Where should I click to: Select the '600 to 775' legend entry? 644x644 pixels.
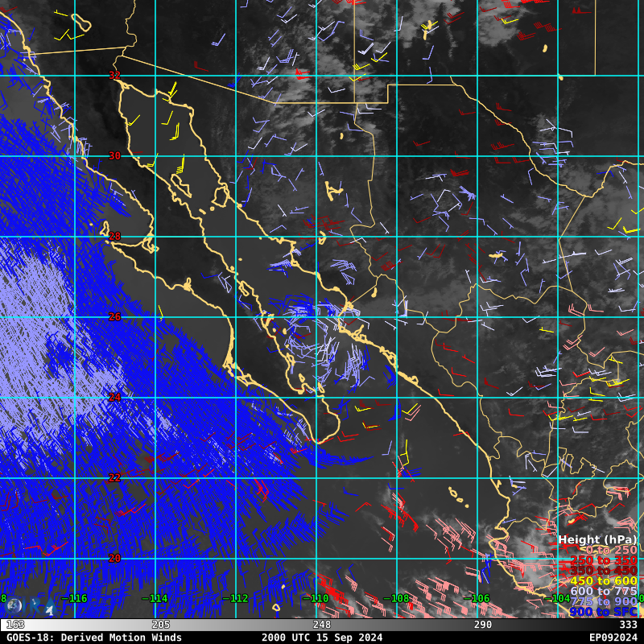pyautogui.click(x=604, y=591)
